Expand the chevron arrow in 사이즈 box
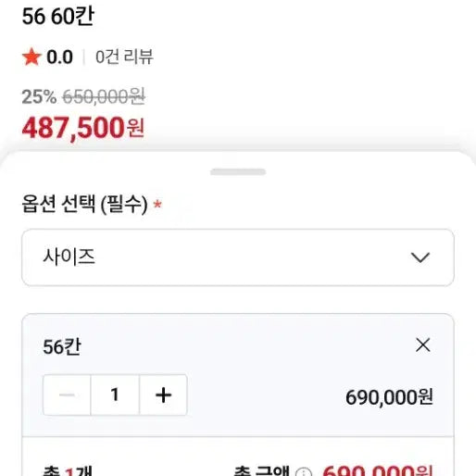Image resolution: width=476 pixels, height=476 pixels. tap(420, 257)
